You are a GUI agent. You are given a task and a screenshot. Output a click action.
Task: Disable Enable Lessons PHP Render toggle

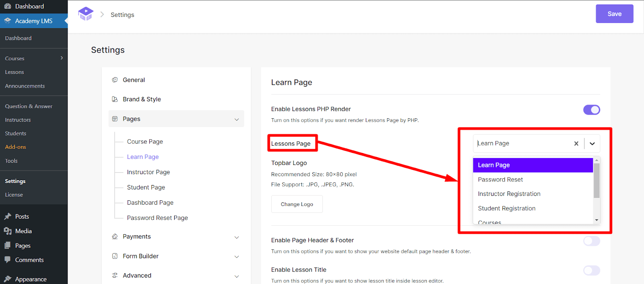click(x=592, y=109)
